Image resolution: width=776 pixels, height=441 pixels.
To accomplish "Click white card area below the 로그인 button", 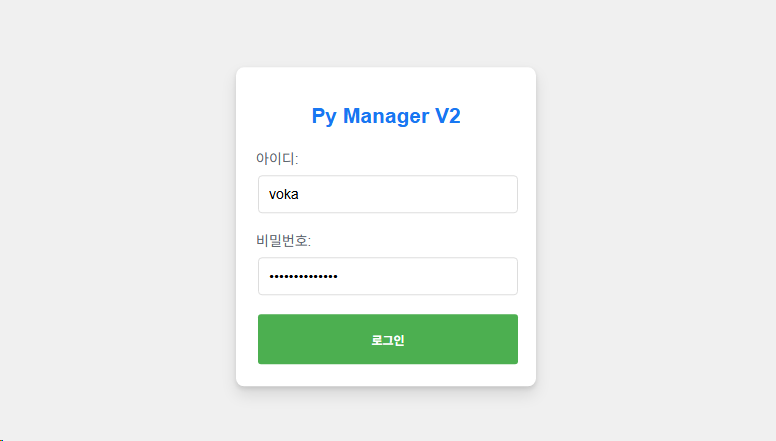I will click(x=386, y=375).
